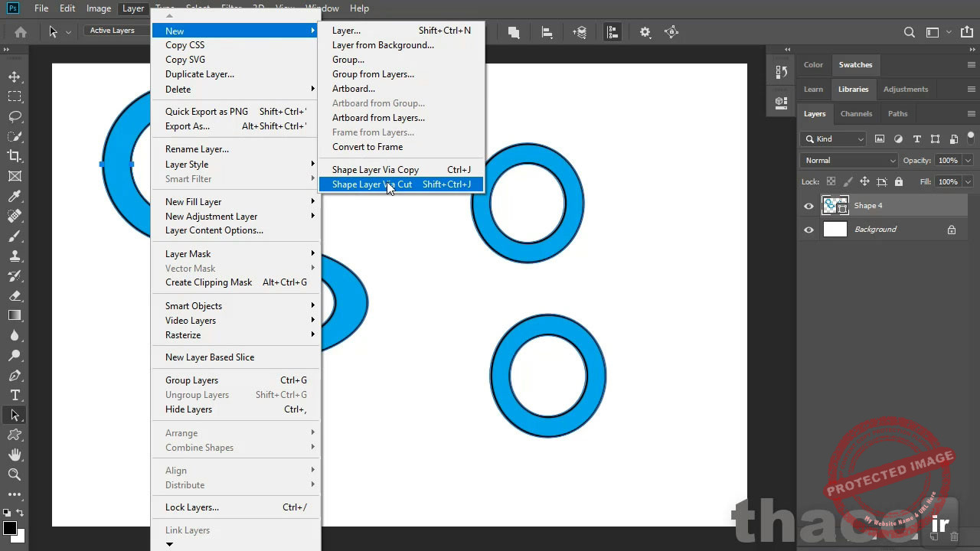The height and width of the screenshot is (551, 980).
Task: Click the Shape 4 layer thumbnail
Action: coord(836,205)
